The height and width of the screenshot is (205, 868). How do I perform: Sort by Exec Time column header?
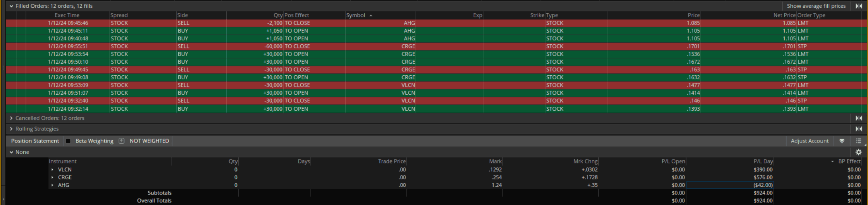pyautogui.click(x=67, y=15)
